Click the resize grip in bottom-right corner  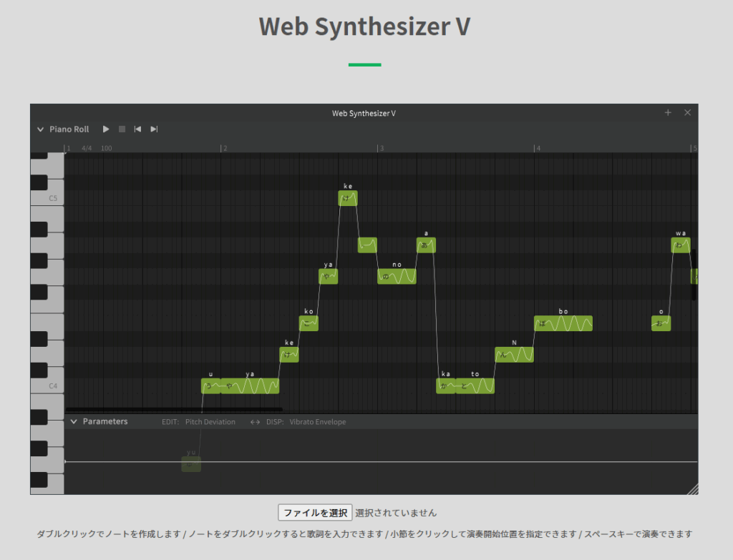pyautogui.click(x=693, y=489)
